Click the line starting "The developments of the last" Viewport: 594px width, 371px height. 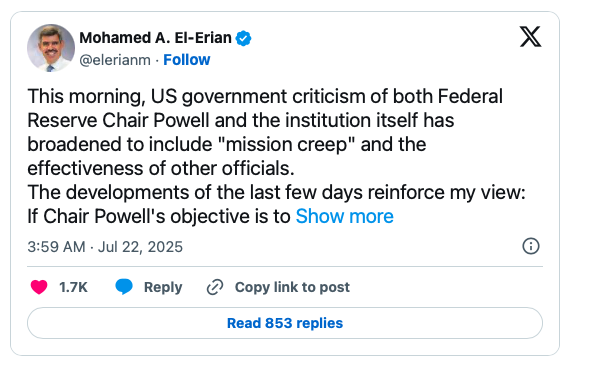276,192
